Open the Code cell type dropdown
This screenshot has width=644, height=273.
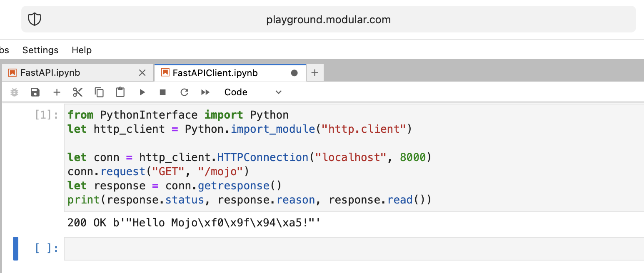[253, 92]
